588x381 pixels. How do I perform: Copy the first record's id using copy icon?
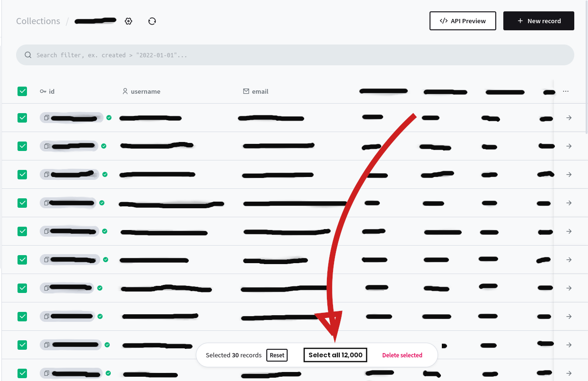pos(47,117)
